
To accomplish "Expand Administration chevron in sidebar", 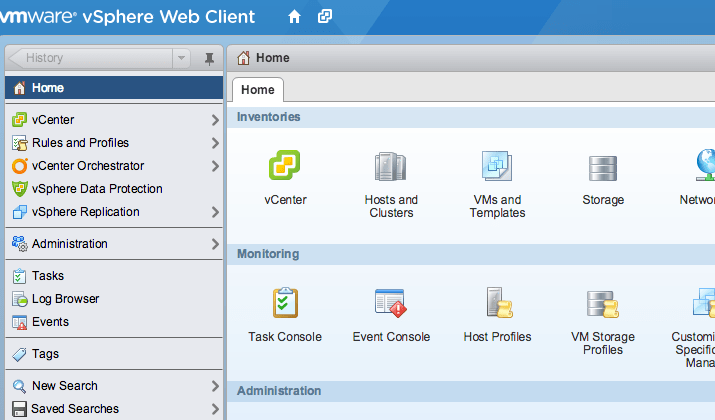I will tap(215, 244).
